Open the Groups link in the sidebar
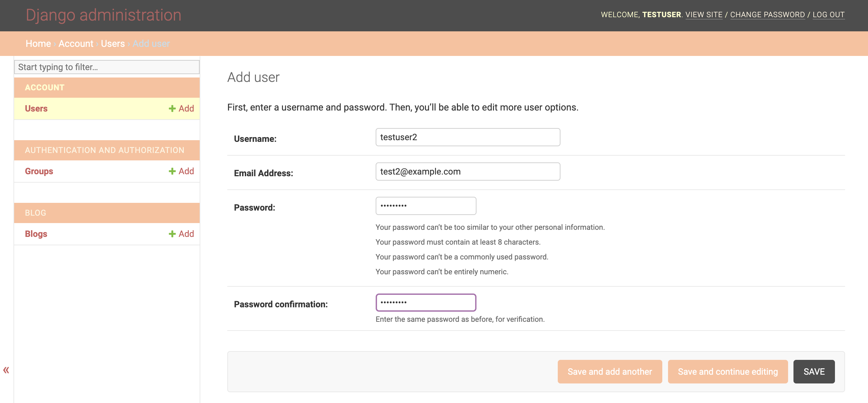Viewport: 868px width, 403px height. (x=39, y=171)
